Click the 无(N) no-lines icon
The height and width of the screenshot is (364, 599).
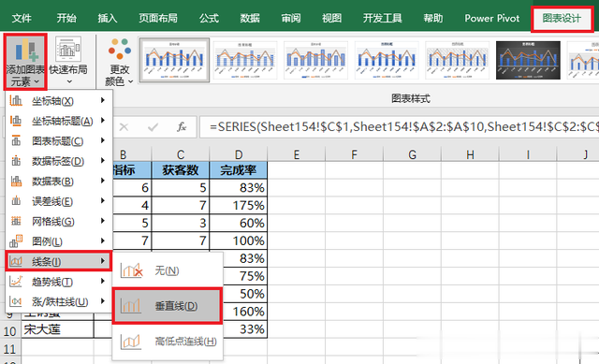tap(131, 270)
